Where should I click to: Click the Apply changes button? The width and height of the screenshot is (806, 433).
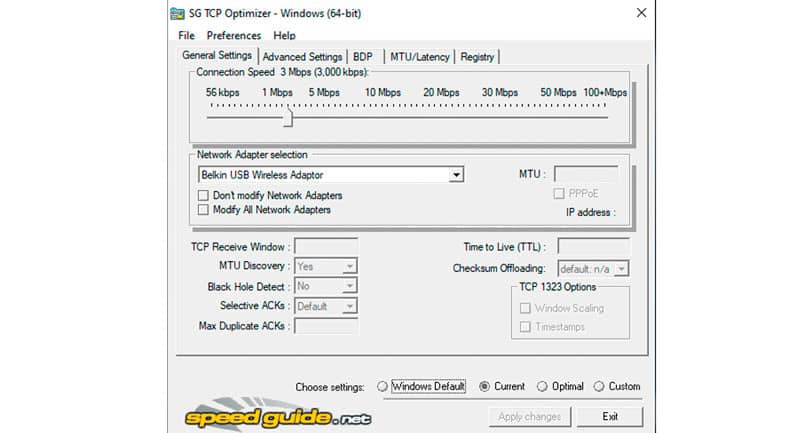point(529,417)
